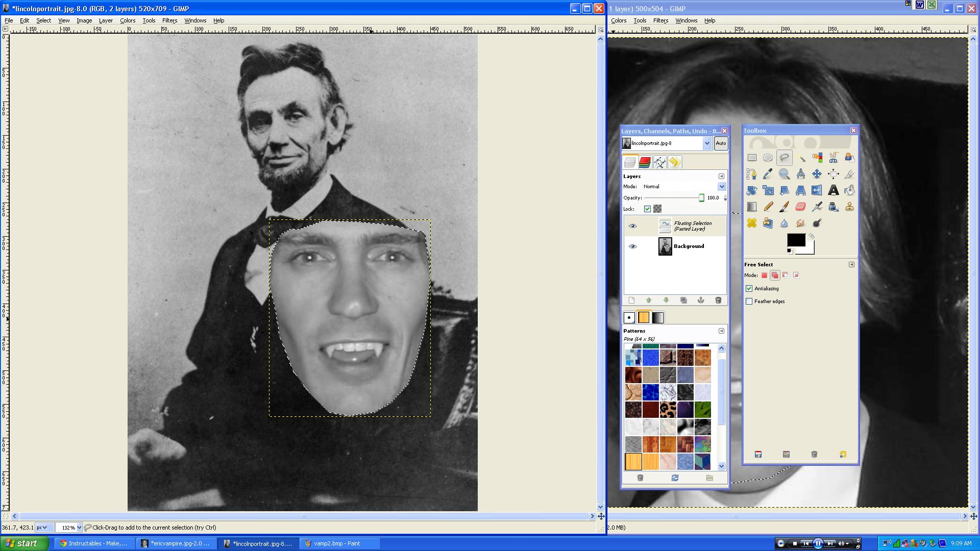Select the Move tool
The width and height of the screenshot is (980, 551).
coord(817,174)
